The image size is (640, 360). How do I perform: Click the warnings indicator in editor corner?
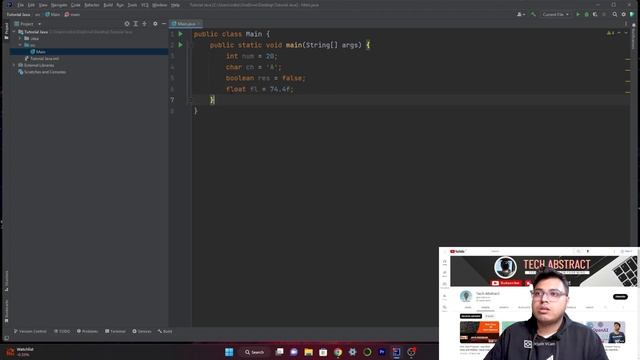pyautogui.click(x=611, y=33)
